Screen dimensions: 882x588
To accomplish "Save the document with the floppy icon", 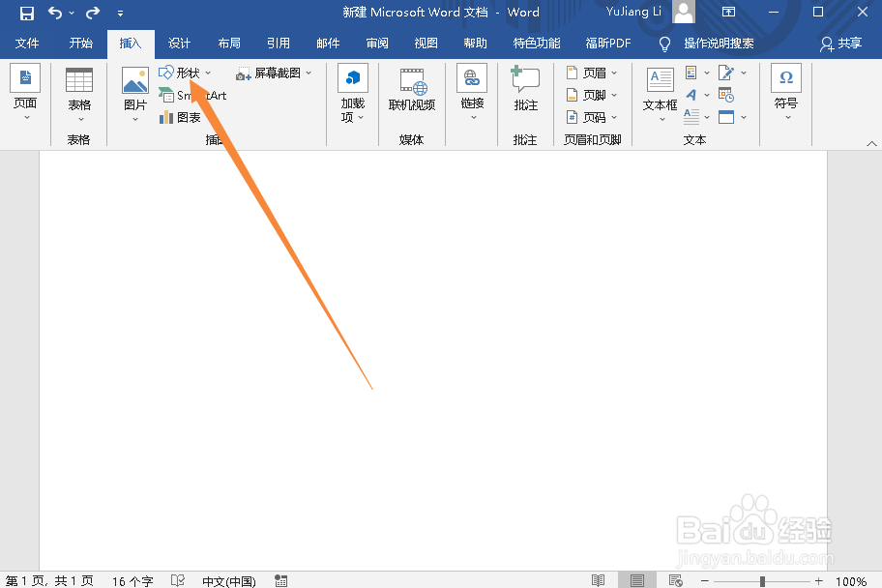I will click(x=26, y=13).
